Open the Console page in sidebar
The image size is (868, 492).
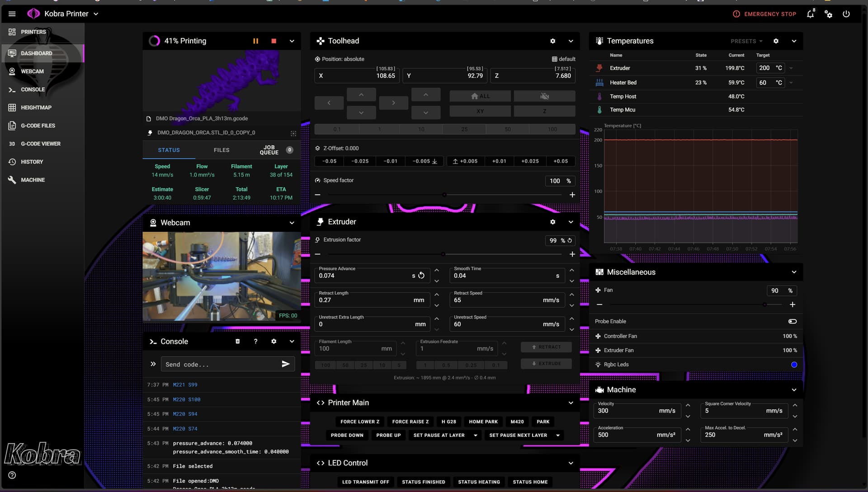pyautogui.click(x=42, y=89)
